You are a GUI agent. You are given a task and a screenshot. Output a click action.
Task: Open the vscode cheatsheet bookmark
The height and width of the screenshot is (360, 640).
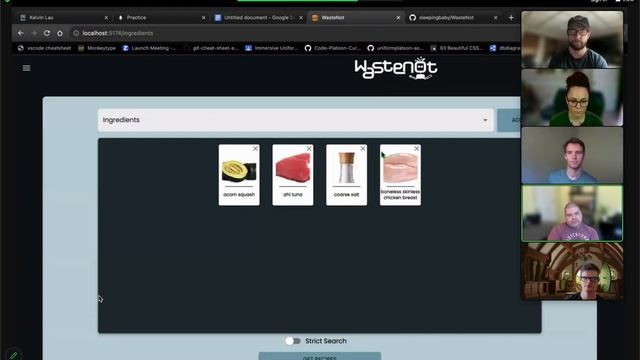point(44,48)
